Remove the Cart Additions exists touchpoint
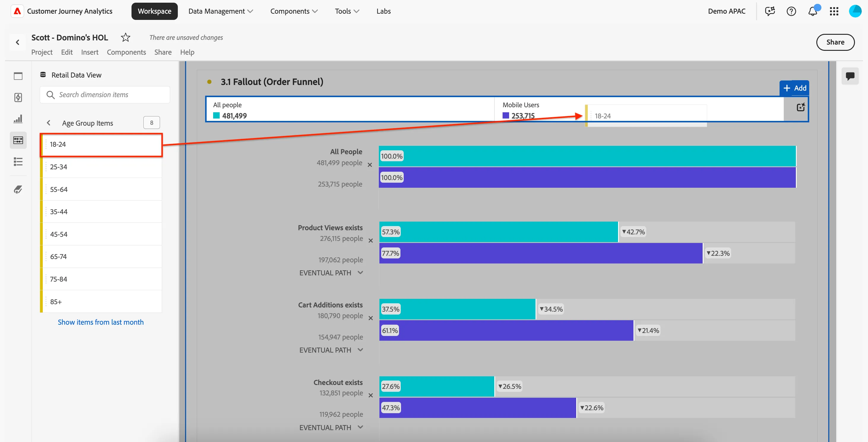The width and height of the screenshot is (868, 442). click(x=371, y=318)
